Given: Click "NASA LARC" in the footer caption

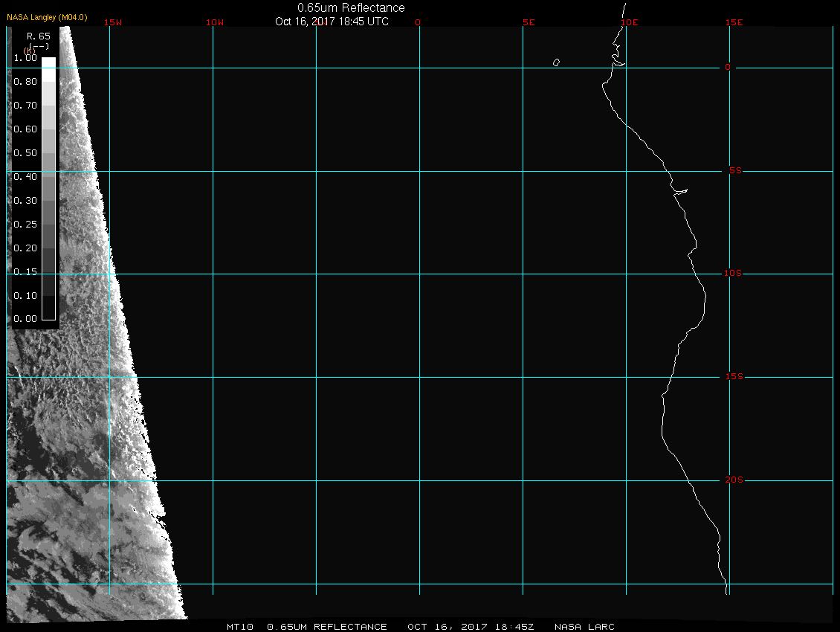Looking at the screenshot, I should 584,627.
